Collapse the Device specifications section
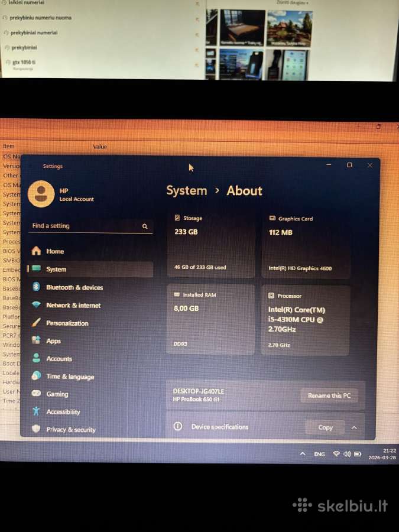 (x=354, y=427)
